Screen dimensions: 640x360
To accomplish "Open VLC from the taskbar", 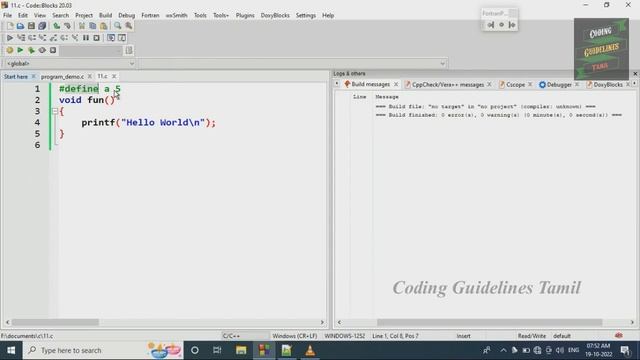I will coord(310,350).
